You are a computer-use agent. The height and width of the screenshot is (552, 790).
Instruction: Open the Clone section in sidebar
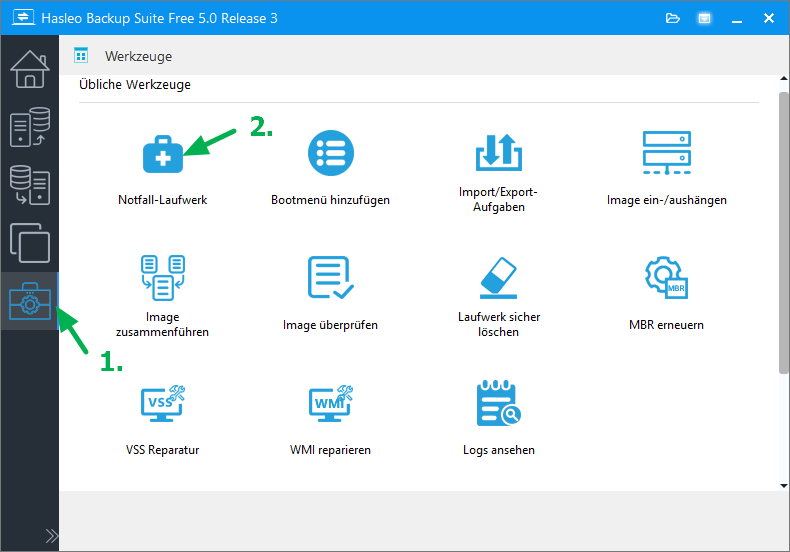(x=30, y=243)
